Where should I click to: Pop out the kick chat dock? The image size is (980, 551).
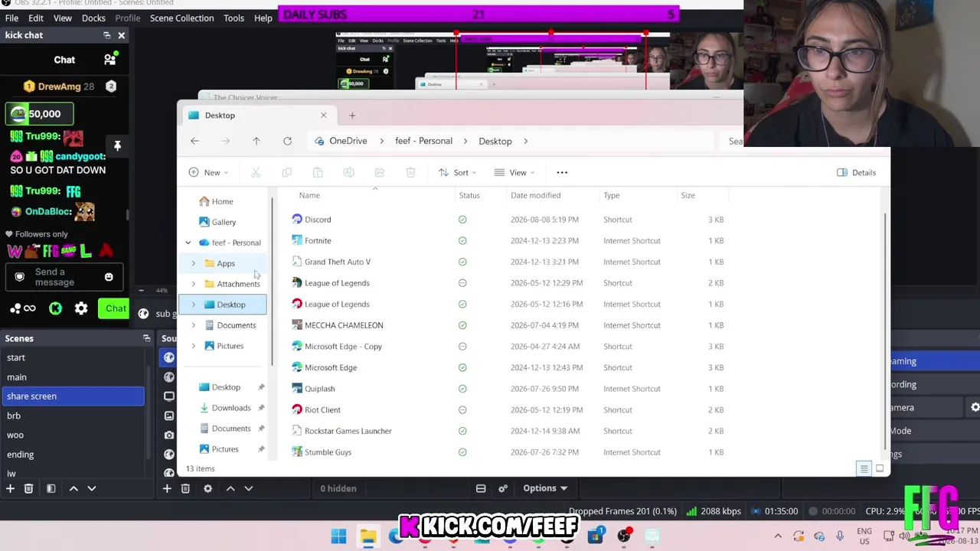[x=107, y=35]
